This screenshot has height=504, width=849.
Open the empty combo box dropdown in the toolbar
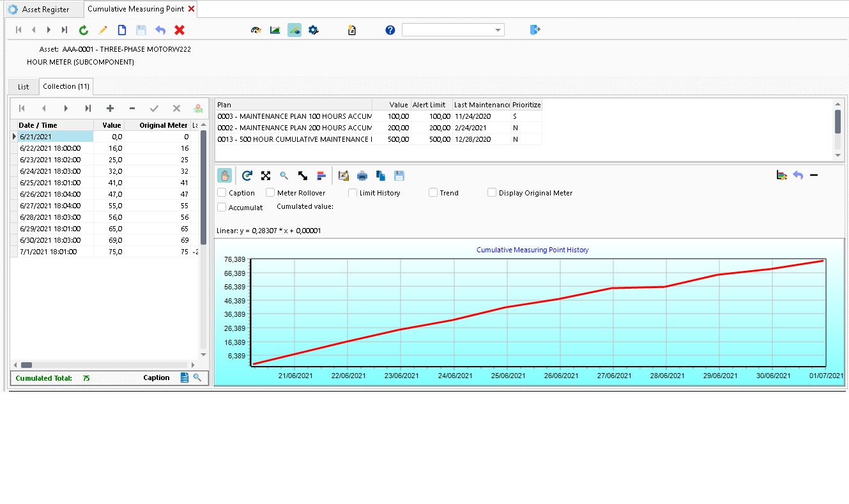coord(498,29)
